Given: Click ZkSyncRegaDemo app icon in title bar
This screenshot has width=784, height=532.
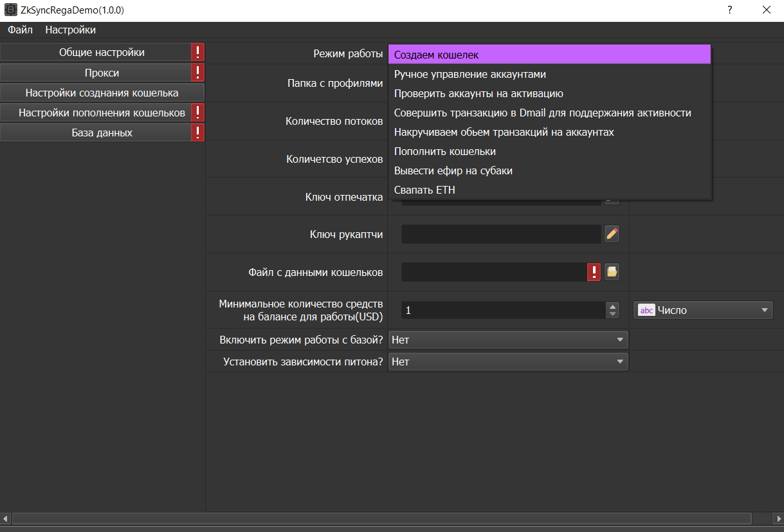Looking at the screenshot, I should click(10, 10).
